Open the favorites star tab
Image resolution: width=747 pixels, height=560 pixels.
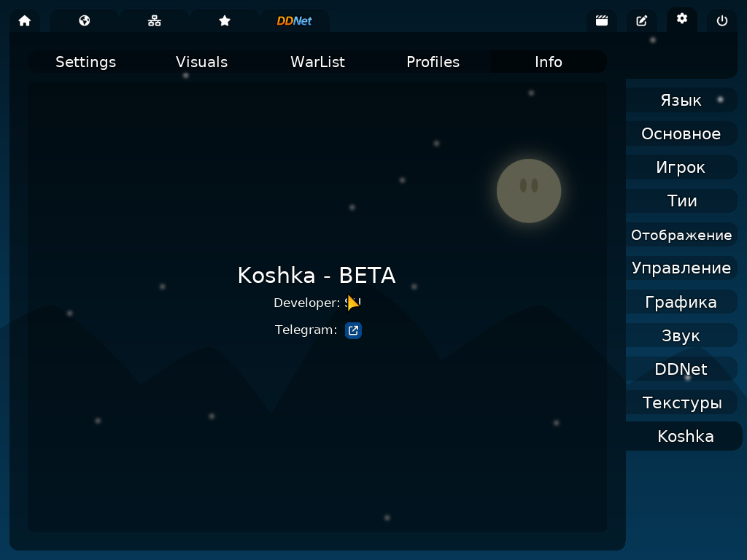point(225,21)
